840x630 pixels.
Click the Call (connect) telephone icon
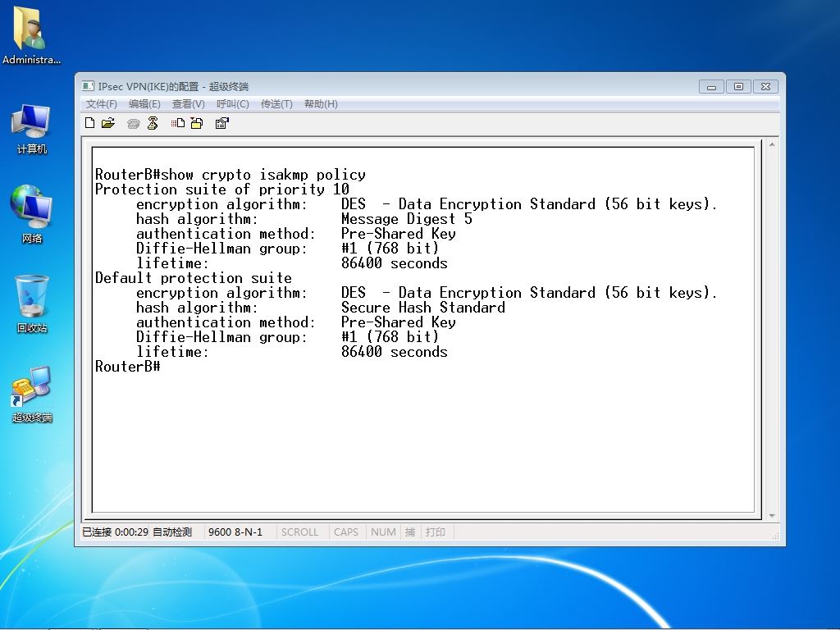tap(134, 124)
